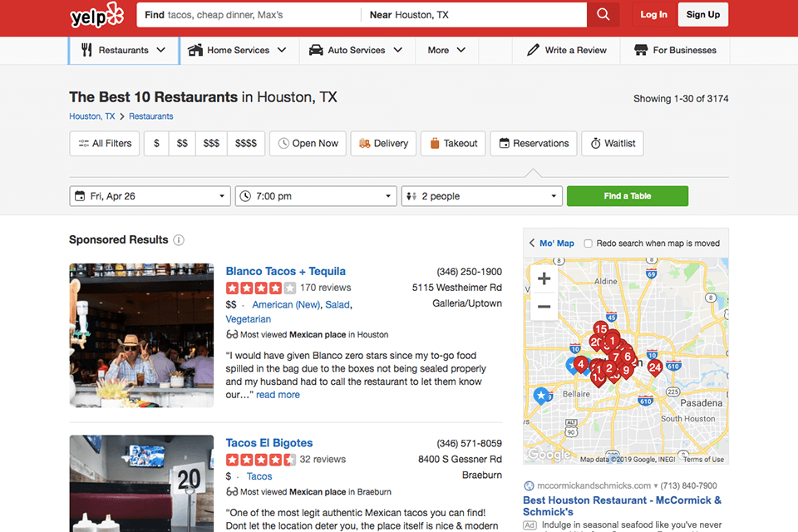Screen dimensions: 798x532
Task: Click the green Find a Table button
Action: 628,195
